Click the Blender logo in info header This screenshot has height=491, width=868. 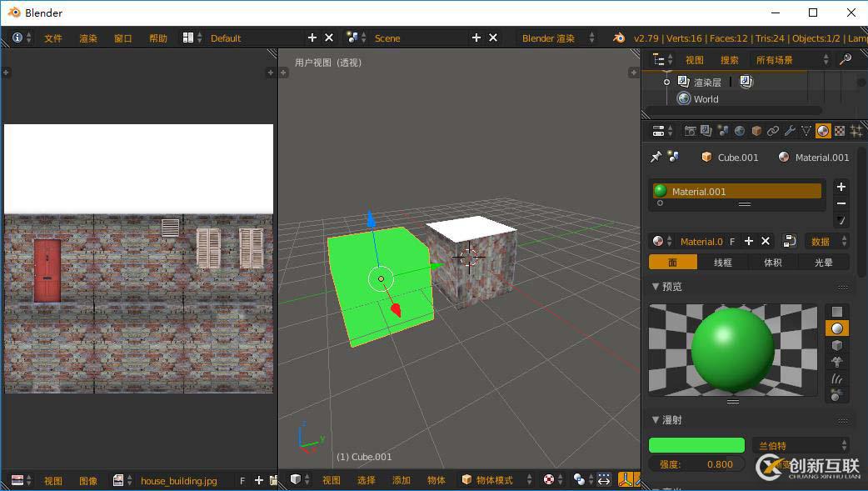pyautogui.click(x=619, y=38)
